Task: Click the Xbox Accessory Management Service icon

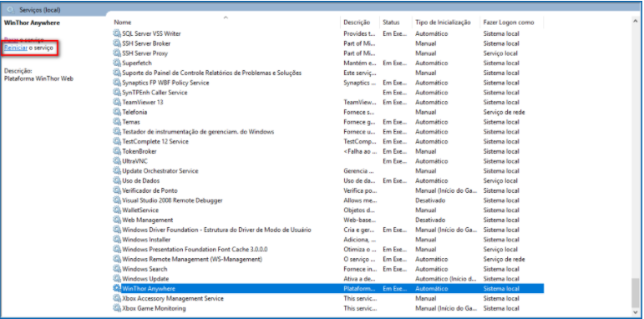Action: tap(117, 298)
